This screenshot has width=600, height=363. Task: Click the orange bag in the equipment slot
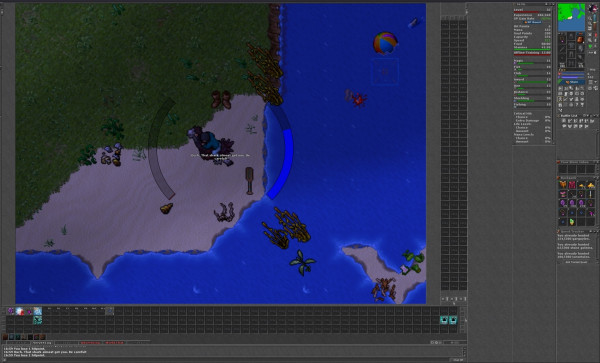click(x=580, y=40)
